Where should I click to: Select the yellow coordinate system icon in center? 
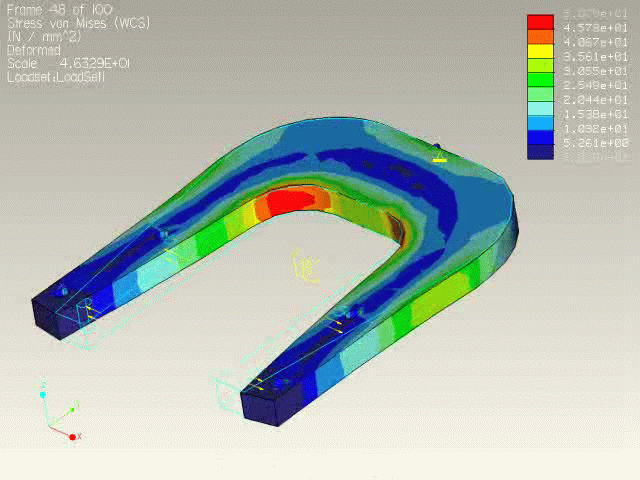coord(304,266)
